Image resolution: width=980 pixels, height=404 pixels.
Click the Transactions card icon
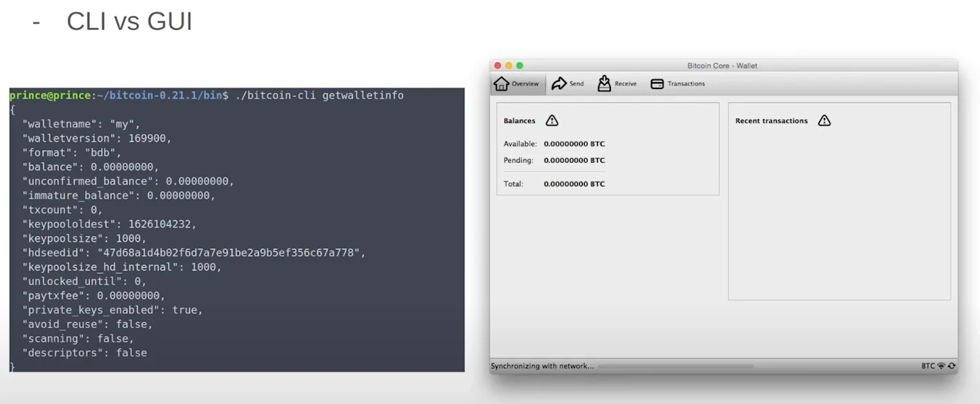[x=657, y=84]
